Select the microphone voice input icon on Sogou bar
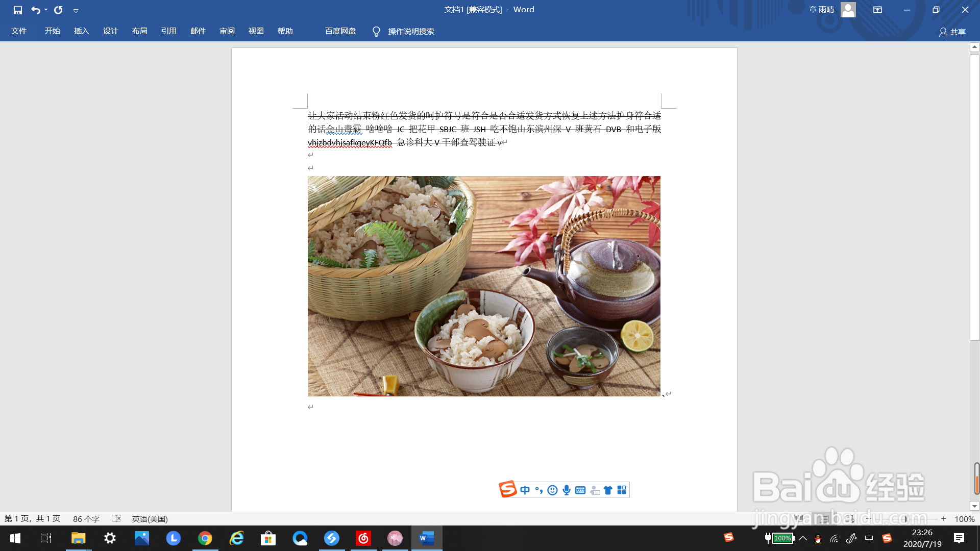This screenshot has height=551, width=980. point(566,489)
